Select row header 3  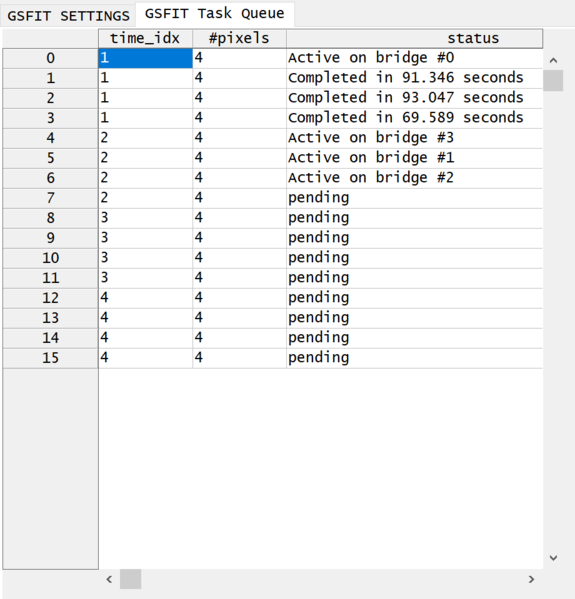tap(50, 118)
